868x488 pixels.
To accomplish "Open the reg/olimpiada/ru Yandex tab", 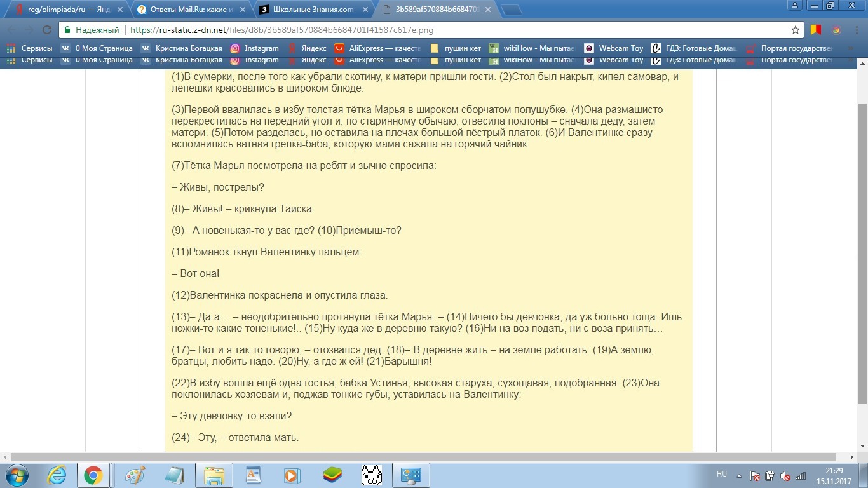I will click(x=67, y=10).
